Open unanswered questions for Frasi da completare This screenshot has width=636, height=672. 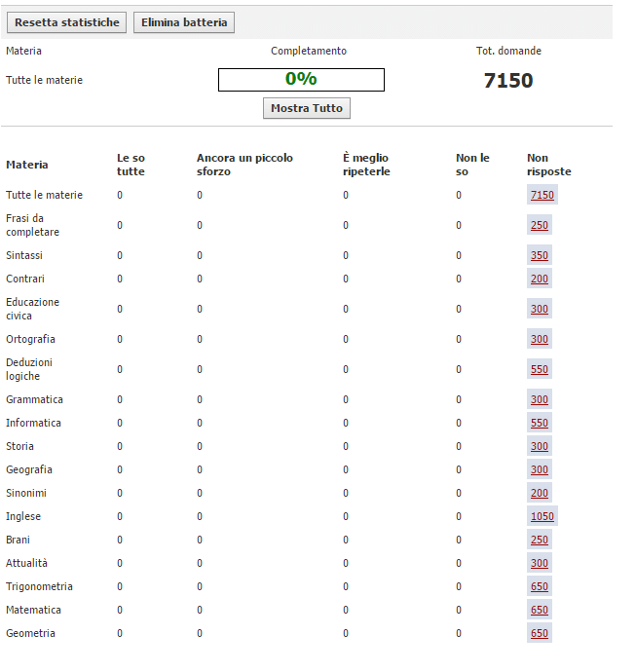pyautogui.click(x=540, y=225)
